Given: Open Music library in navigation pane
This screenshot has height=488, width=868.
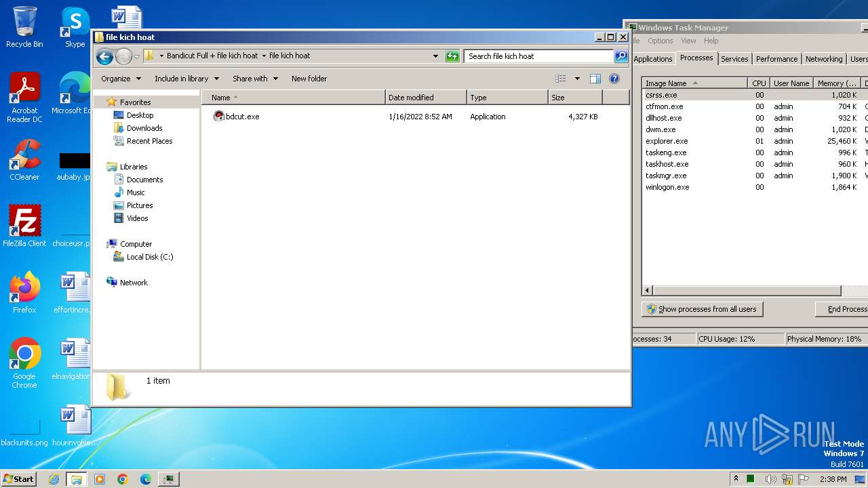Looking at the screenshot, I should pos(136,192).
